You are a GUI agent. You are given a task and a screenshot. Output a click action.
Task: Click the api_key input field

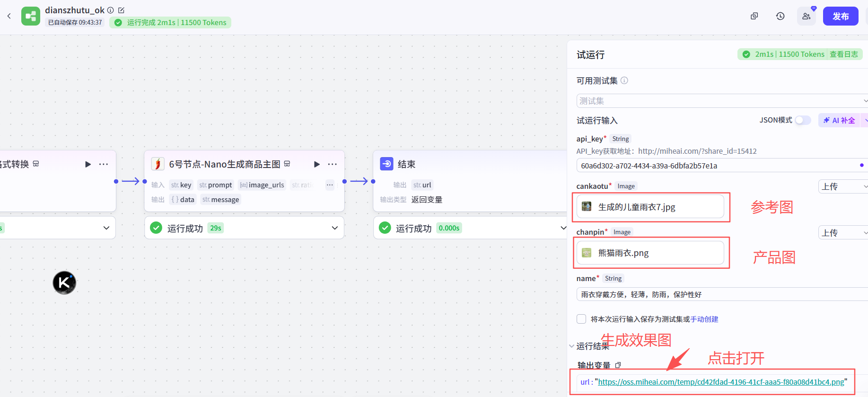click(x=722, y=166)
